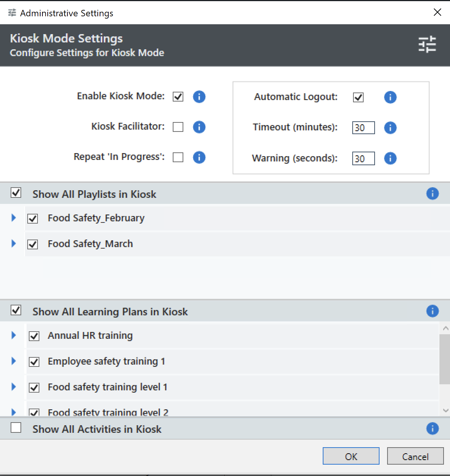Expand the Food Safety_February playlist
This screenshot has height=476, width=450.
(14, 218)
